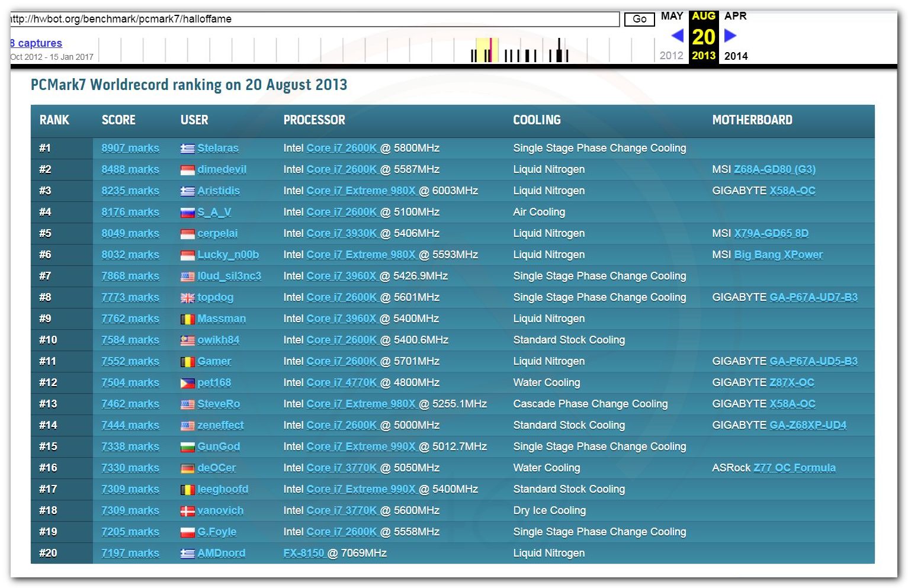
Task: Click the Belgian flag icon beside Massman
Action: click(187, 319)
